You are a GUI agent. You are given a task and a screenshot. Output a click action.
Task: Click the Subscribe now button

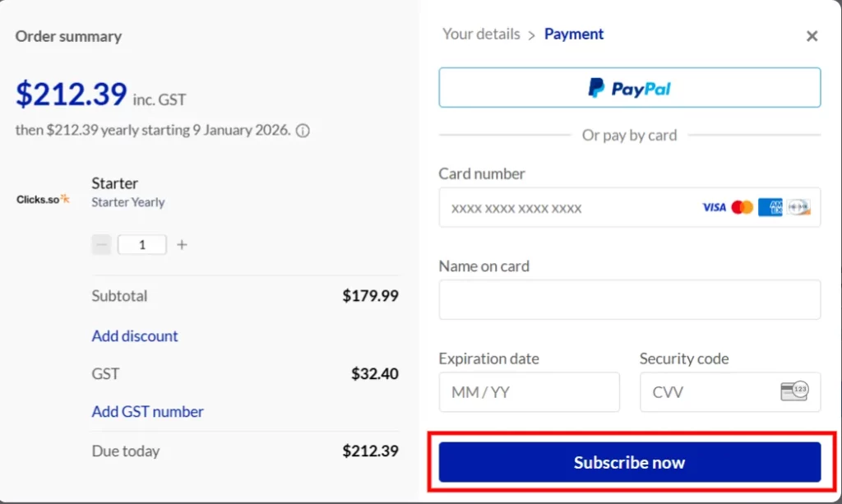coord(628,461)
